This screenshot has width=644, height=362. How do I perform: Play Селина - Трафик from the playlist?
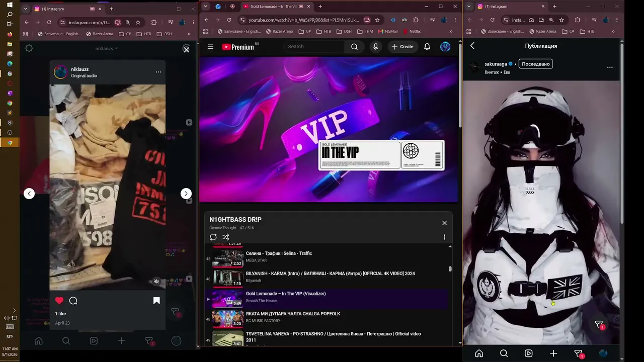(327, 257)
